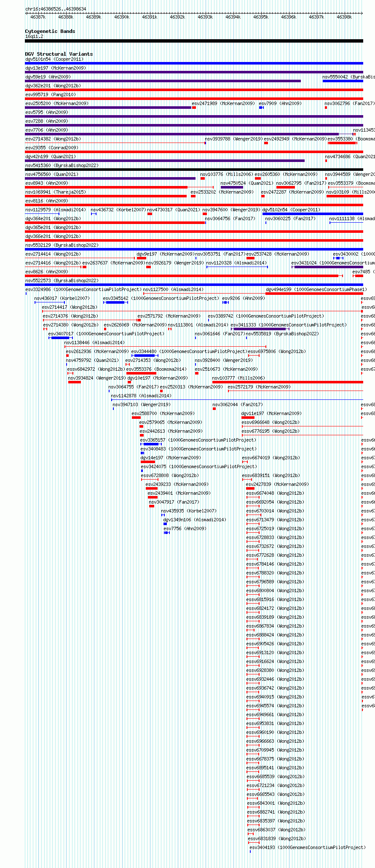
Task: Select nsv1142878 (Alsmadi2014) variant
Action: click(x=142, y=396)
